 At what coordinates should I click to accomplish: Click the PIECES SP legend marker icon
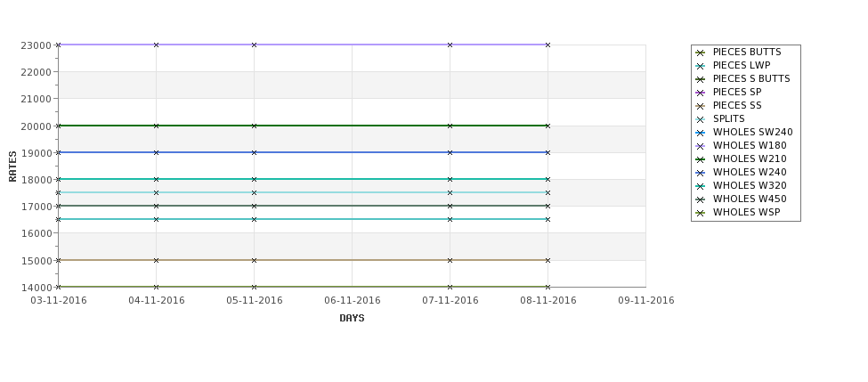tap(701, 93)
